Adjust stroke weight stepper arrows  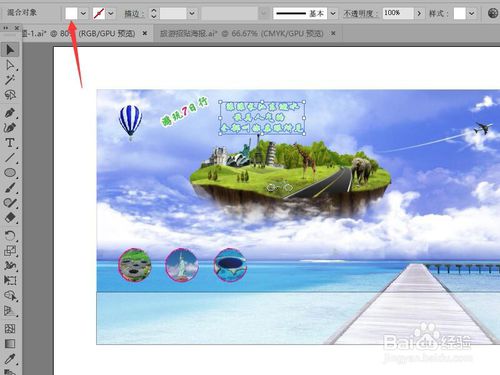pyautogui.click(x=154, y=13)
